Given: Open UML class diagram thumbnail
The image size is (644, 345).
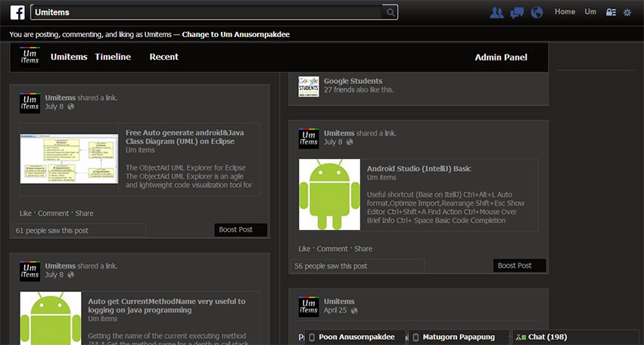Looking at the screenshot, I should click(69, 159).
